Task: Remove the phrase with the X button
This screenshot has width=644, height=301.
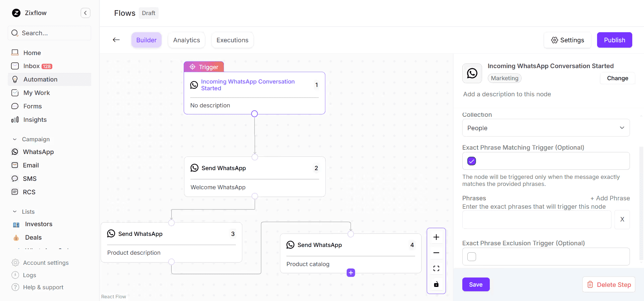Action: [x=622, y=219]
